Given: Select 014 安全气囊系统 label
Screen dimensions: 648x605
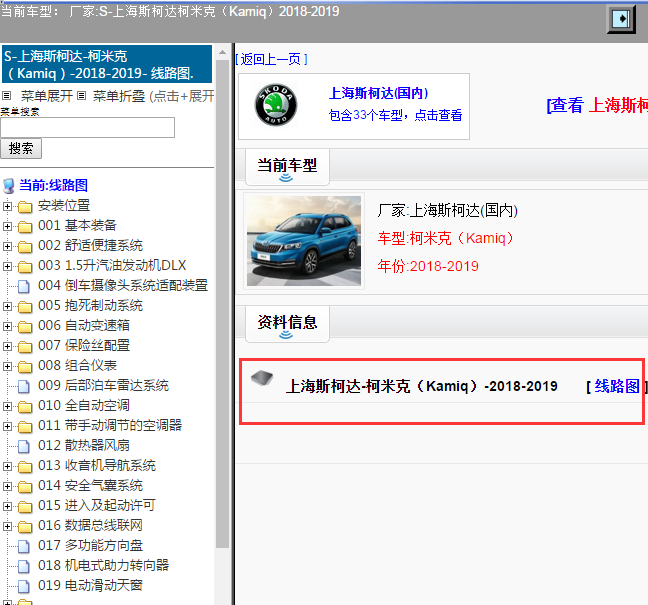Looking at the screenshot, I should (91, 486).
